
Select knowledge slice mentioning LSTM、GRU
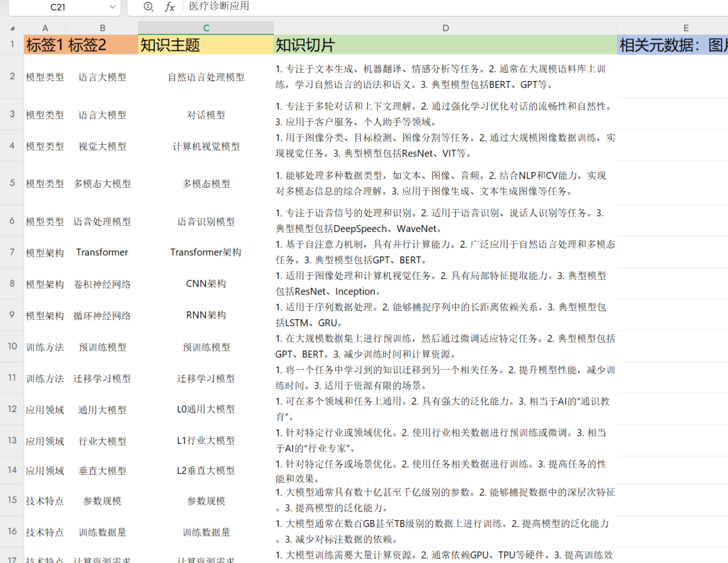[x=445, y=315]
